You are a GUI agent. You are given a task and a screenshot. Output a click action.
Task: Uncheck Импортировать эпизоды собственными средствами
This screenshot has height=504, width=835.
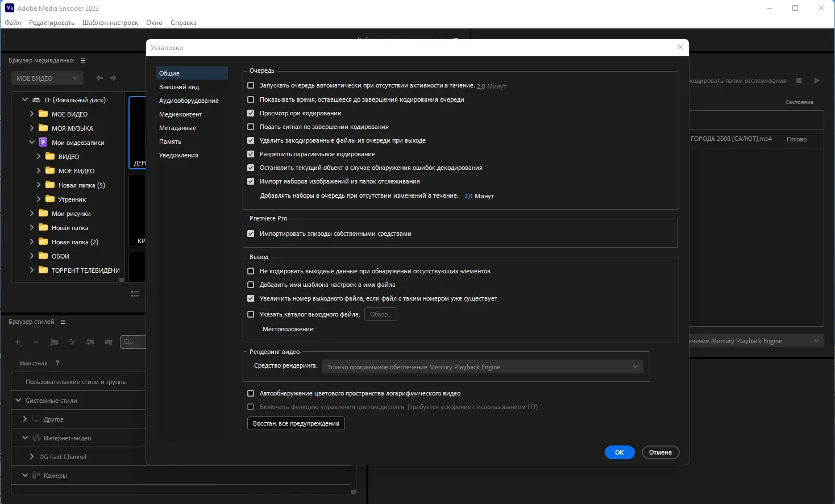click(251, 234)
